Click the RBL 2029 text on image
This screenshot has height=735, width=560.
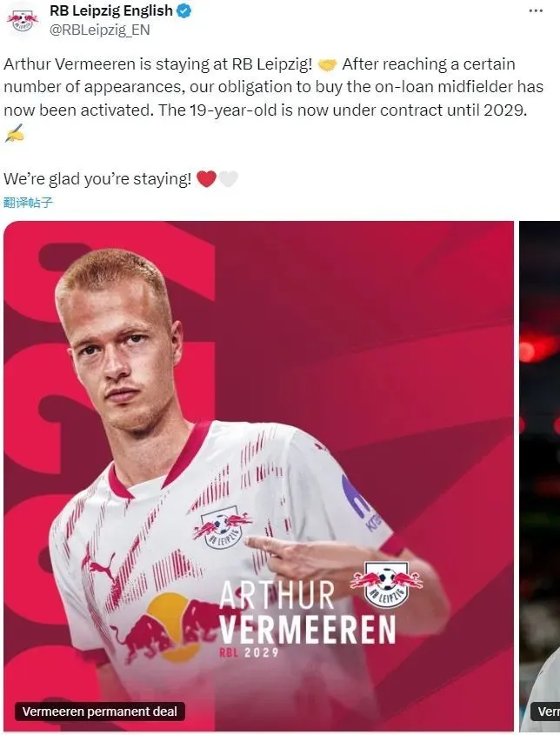click(x=250, y=652)
